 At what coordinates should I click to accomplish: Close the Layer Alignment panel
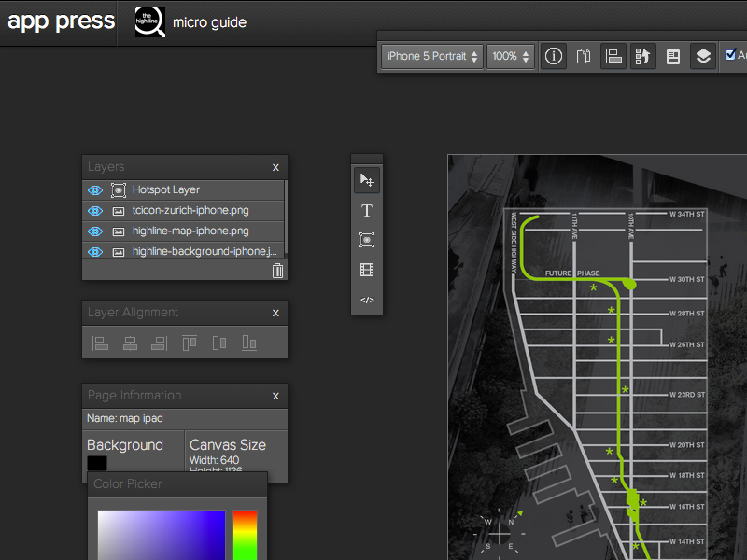[275, 314]
